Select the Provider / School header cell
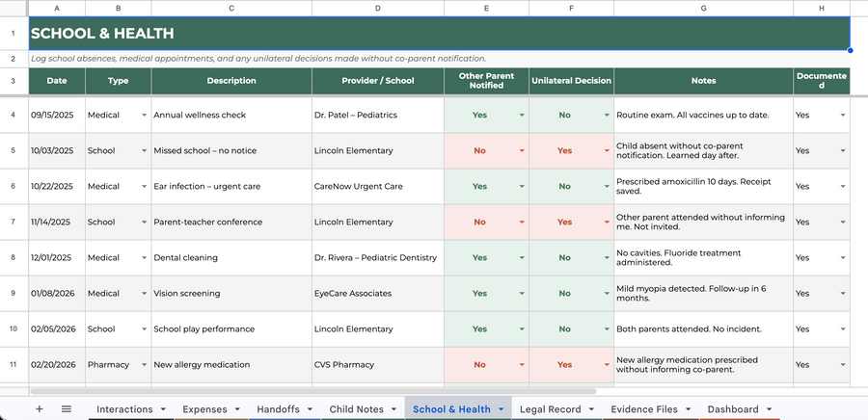 (x=377, y=81)
